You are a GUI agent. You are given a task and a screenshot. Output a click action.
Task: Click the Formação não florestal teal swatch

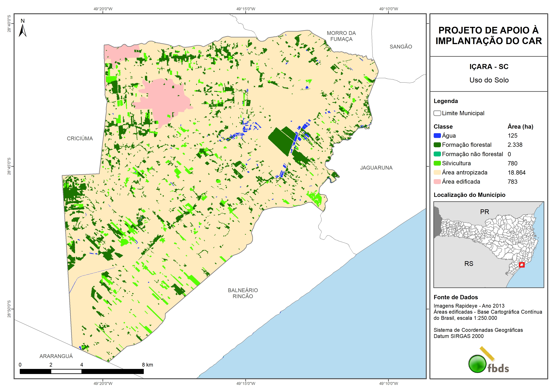pos(437,154)
